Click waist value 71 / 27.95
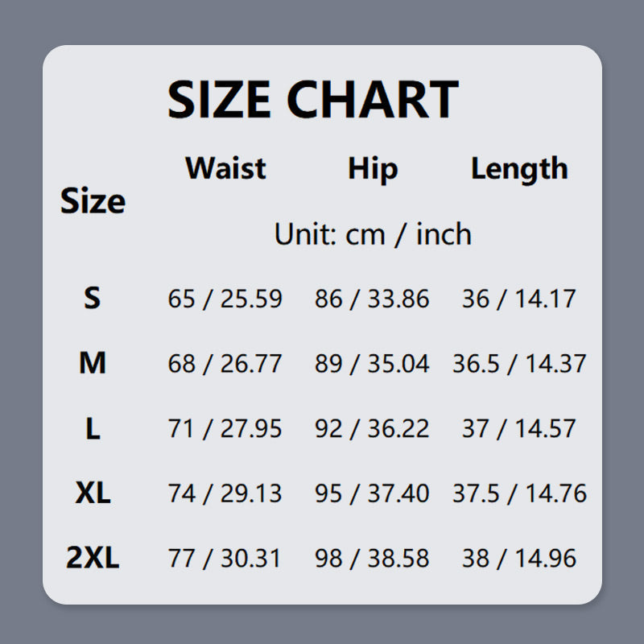Viewport: 644px width, 644px height. point(225,428)
